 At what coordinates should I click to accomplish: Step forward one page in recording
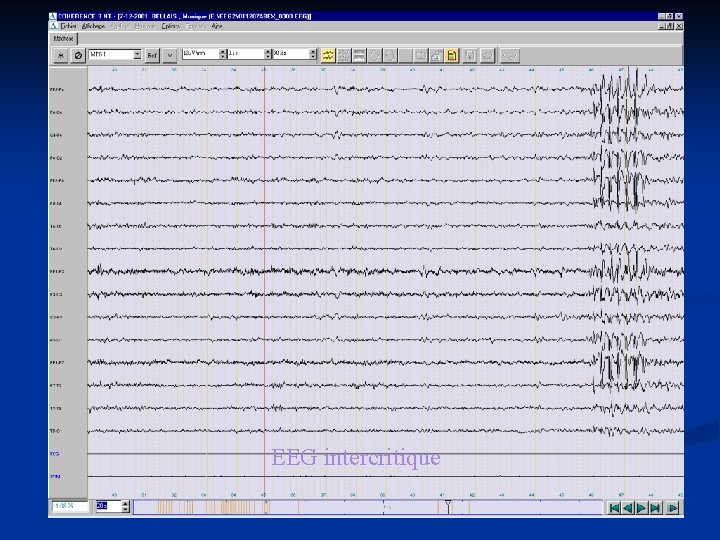coord(641,508)
